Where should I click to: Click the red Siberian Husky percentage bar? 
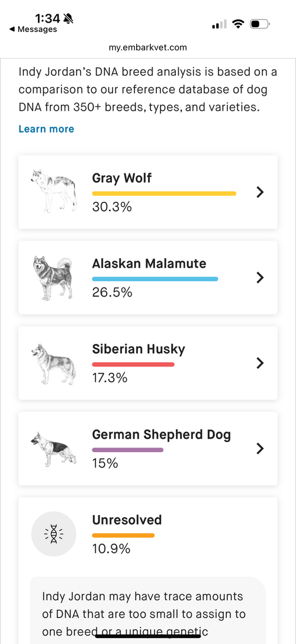pos(133,364)
